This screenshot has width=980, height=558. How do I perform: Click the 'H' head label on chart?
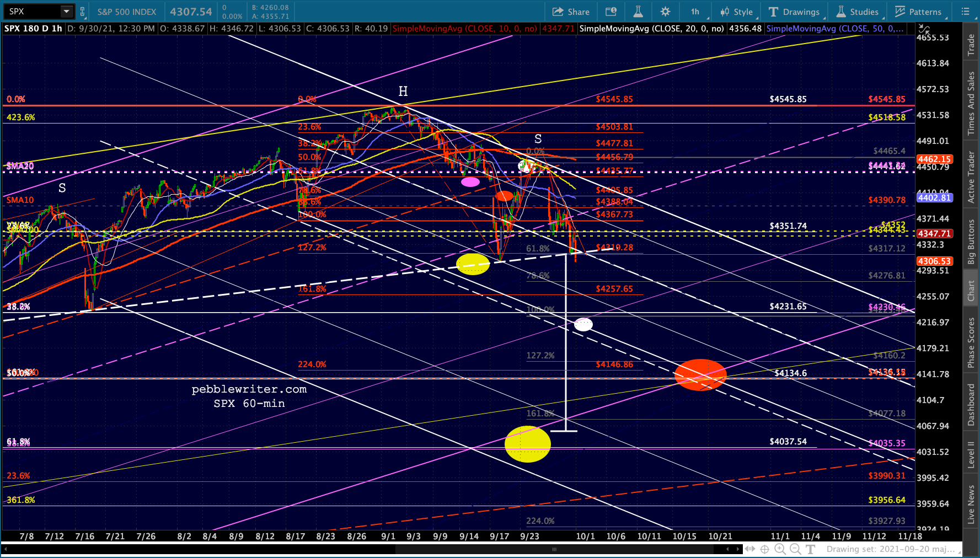[x=403, y=92]
